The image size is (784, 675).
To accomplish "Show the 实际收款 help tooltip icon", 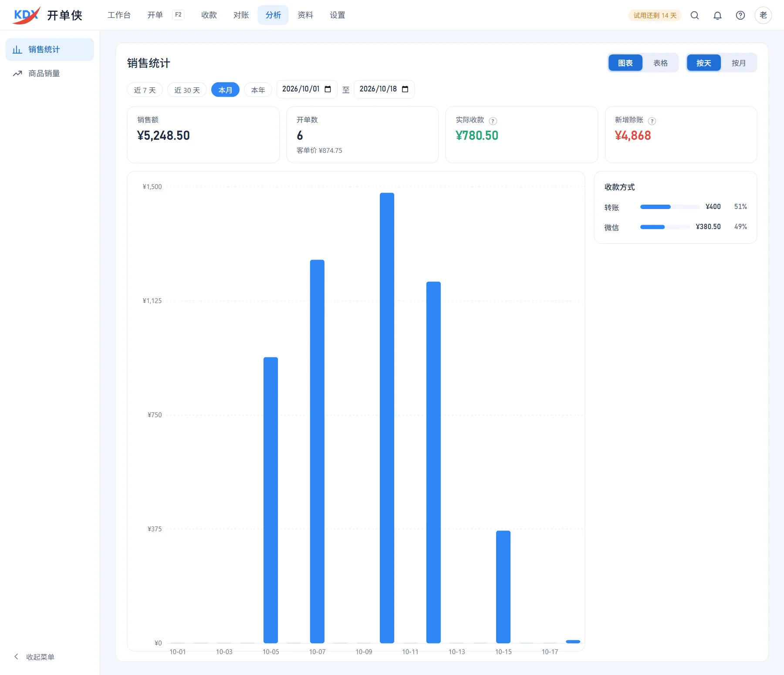I will click(493, 121).
